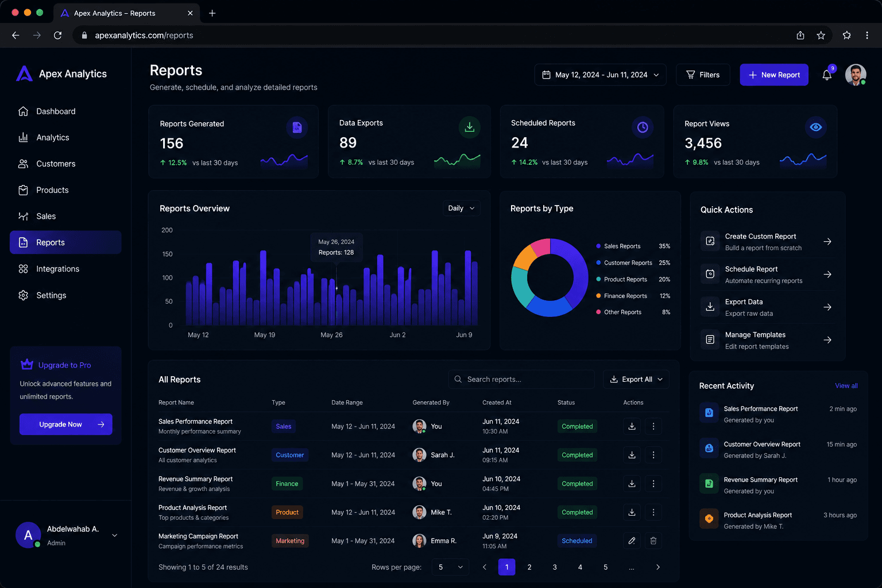Open more actions for Product Analysis Report
This screenshot has height=588, width=882.
point(653,512)
